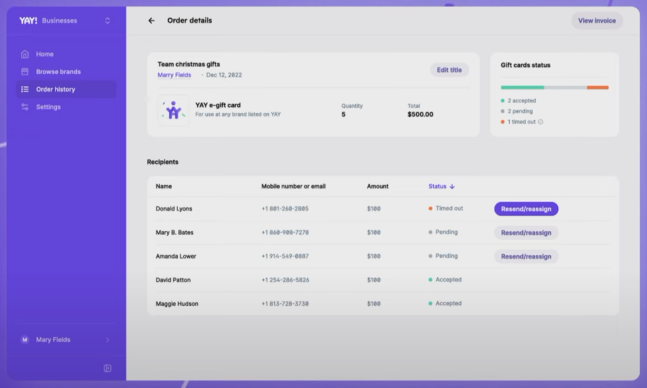This screenshot has width=647, height=388.
Task: Click the 2 accepted legend entry
Action: [522, 101]
